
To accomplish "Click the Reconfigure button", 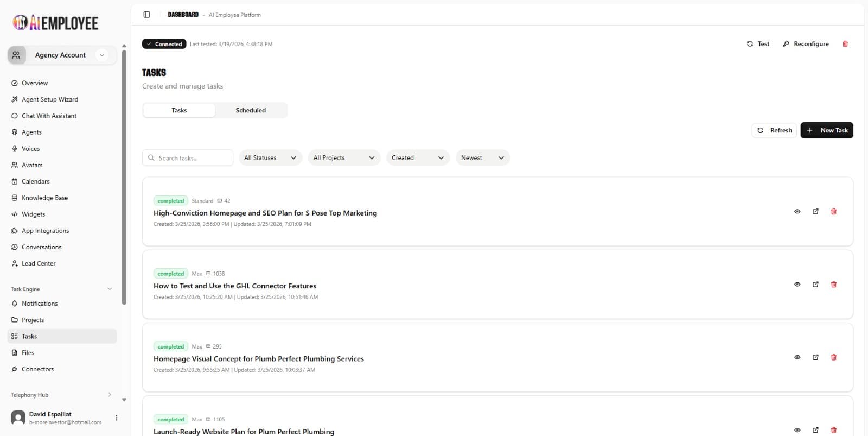I will click(806, 44).
